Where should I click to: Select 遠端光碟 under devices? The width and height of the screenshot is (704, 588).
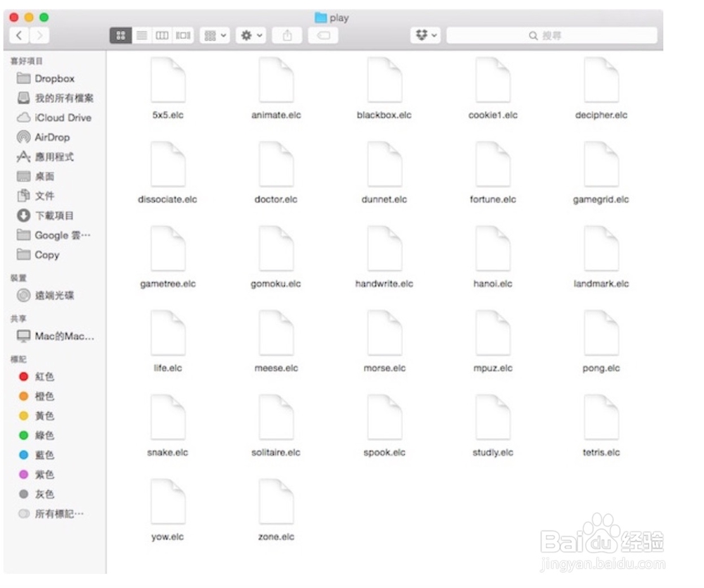[x=45, y=295]
